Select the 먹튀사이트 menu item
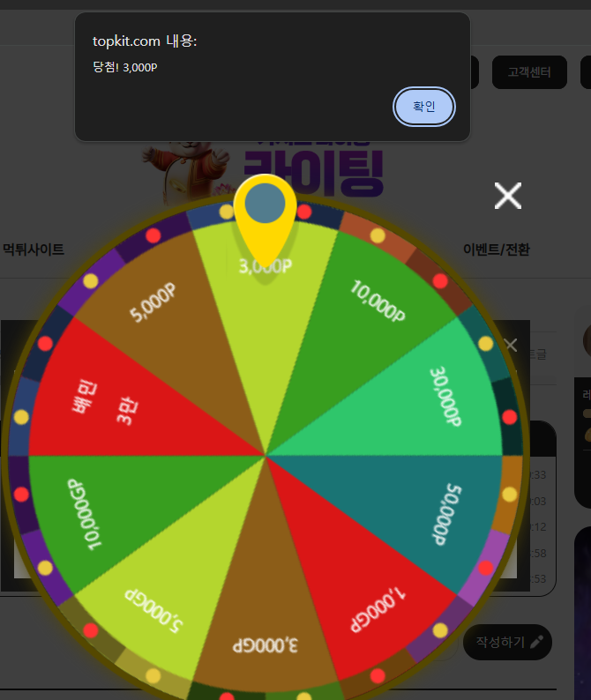 click(34, 249)
